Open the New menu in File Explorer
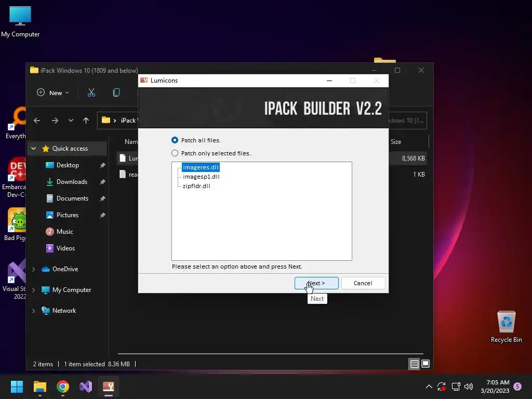 pyautogui.click(x=52, y=92)
